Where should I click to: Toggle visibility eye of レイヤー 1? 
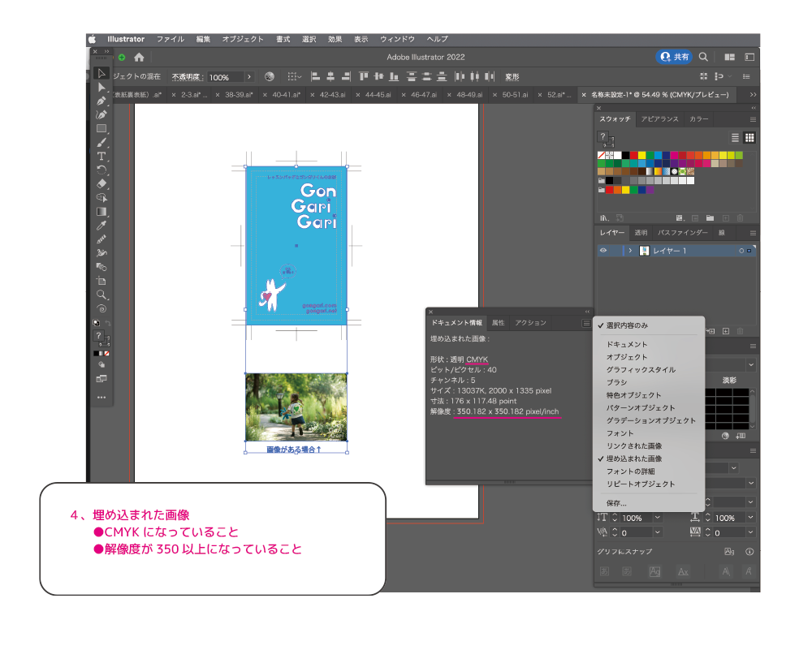(x=603, y=251)
